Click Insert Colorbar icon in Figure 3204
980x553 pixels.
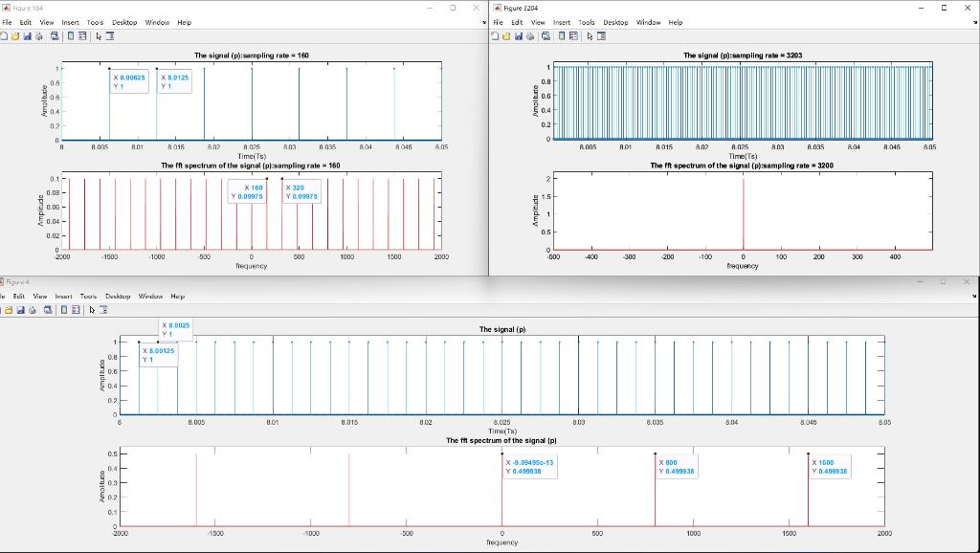coord(562,36)
